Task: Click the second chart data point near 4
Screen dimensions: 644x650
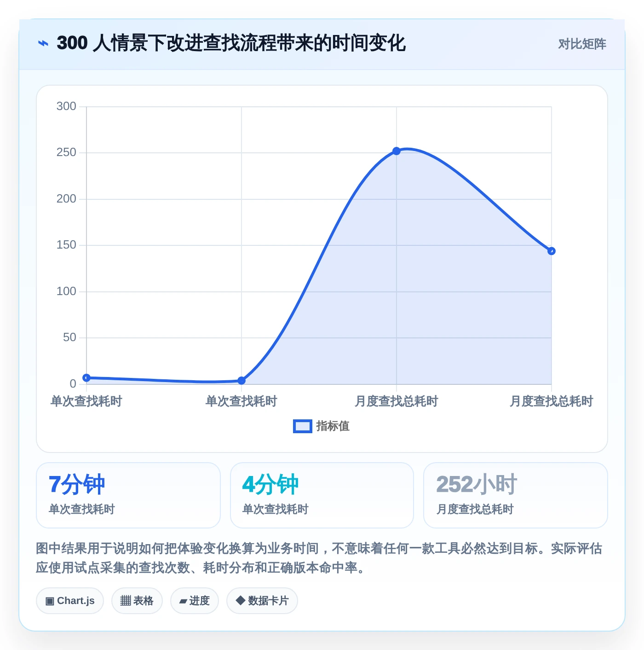Action: pos(241,381)
